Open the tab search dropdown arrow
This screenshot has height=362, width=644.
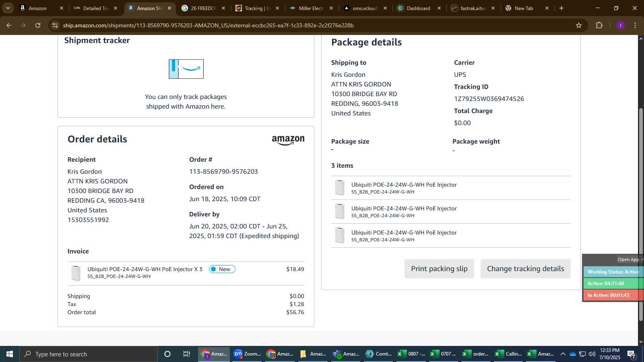(8, 8)
